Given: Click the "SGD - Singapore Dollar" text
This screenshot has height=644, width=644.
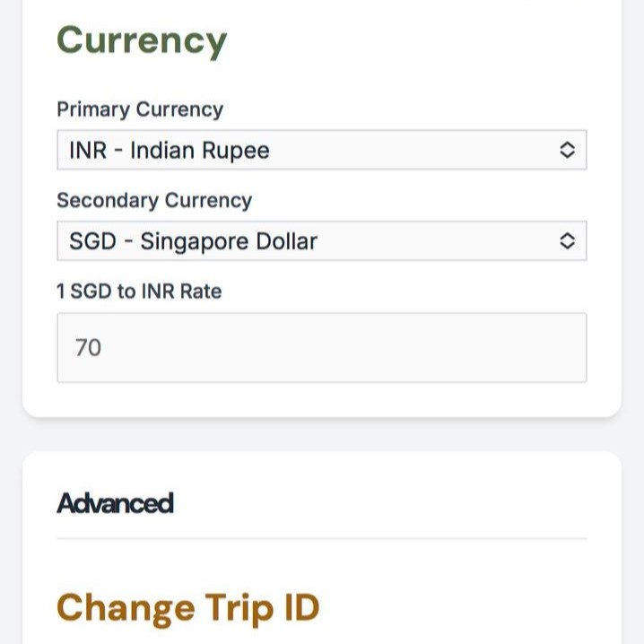Looking at the screenshot, I should 193,241.
